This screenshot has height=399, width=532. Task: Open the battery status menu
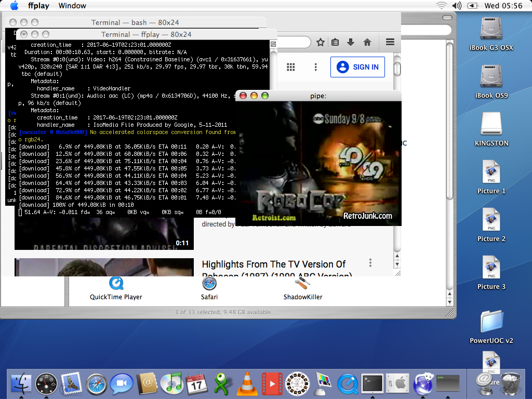click(473, 5)
